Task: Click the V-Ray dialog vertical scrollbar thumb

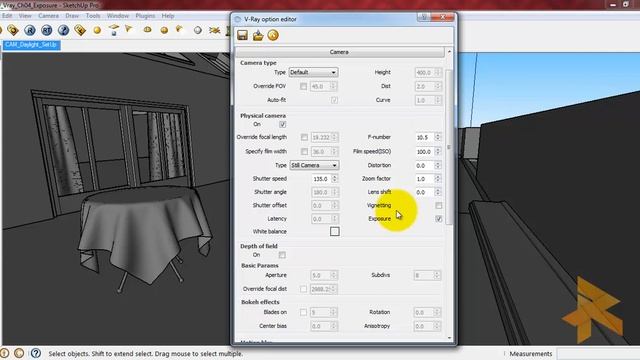Action: 449,147
